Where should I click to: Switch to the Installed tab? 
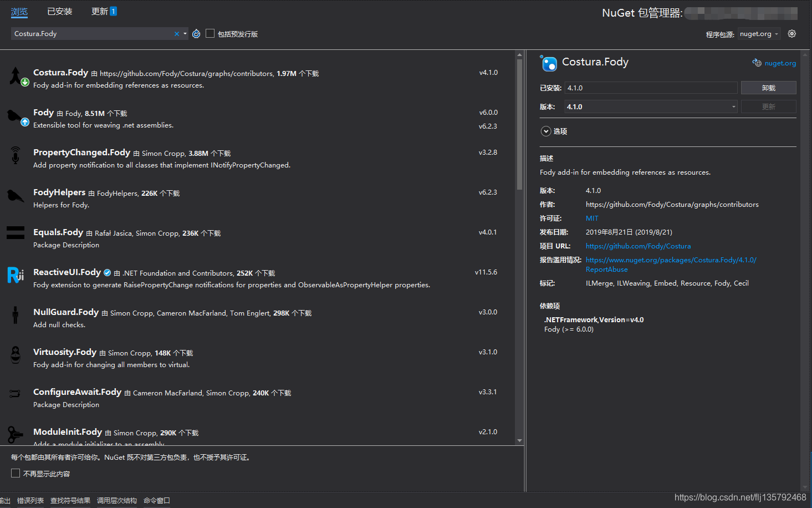pos(60,11)
